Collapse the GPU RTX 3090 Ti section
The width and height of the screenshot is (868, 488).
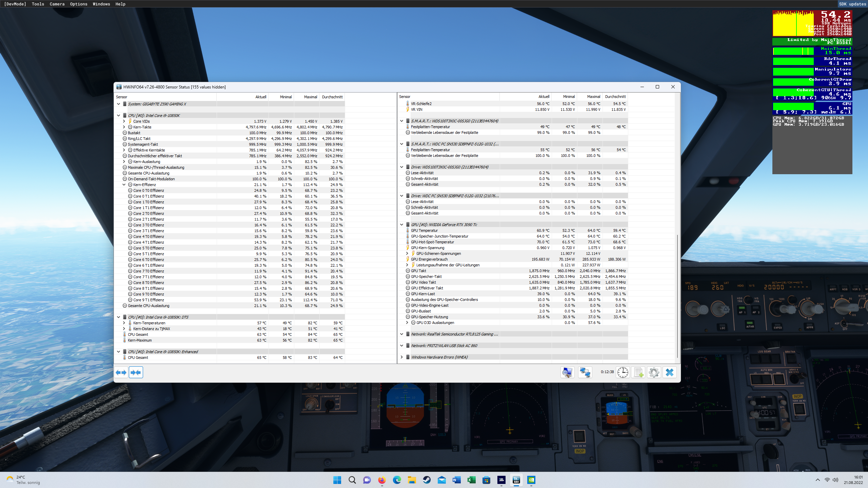point(402,225)
